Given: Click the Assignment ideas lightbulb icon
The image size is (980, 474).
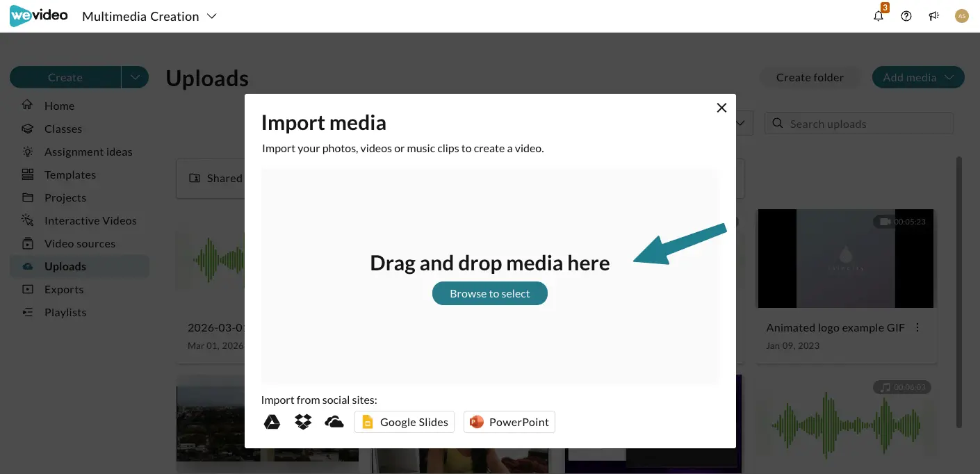Looking at the screenshot, I should click(x=28, y=152).
